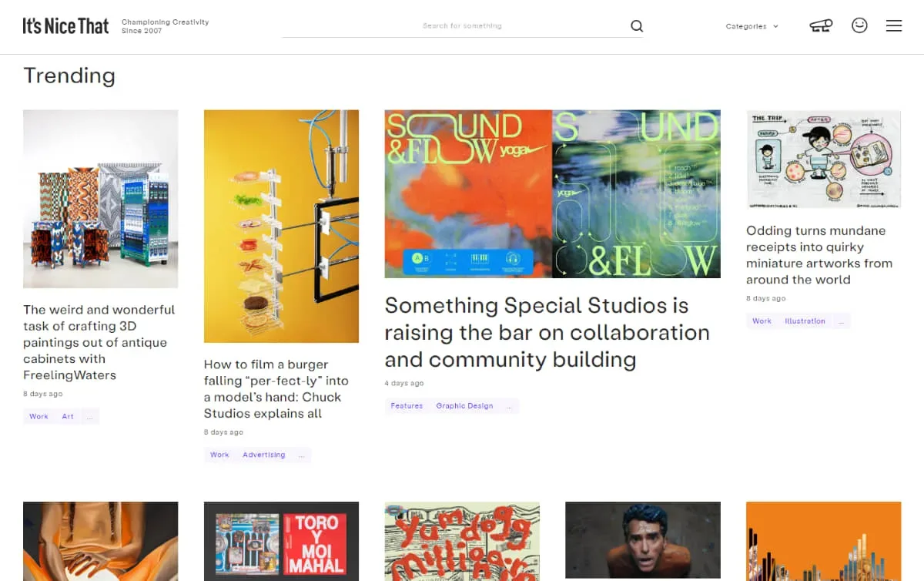Open the smiley face account icon

(859, 25)
